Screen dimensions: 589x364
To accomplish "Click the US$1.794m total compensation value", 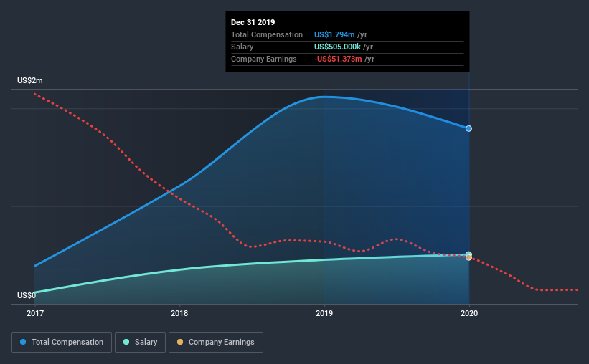I will [x=334, y=34].
